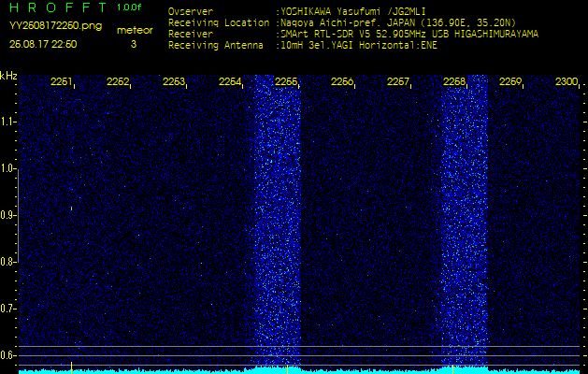Click the yellow meteor marker under 2258
Viewport: 588px width, 374px height.
point(452,368)
